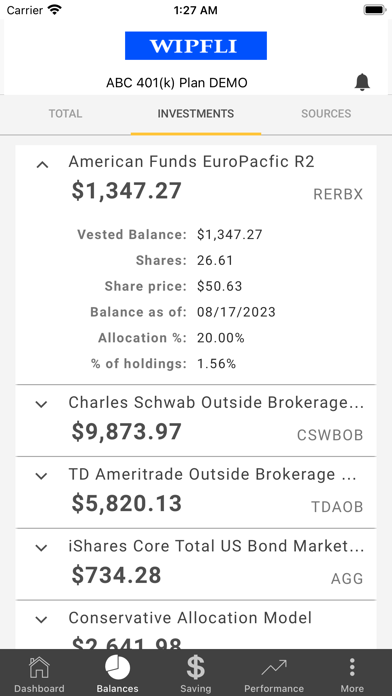Open the notifications bell
Viewport: 392px width, 696px height.
tap(362, 82)
